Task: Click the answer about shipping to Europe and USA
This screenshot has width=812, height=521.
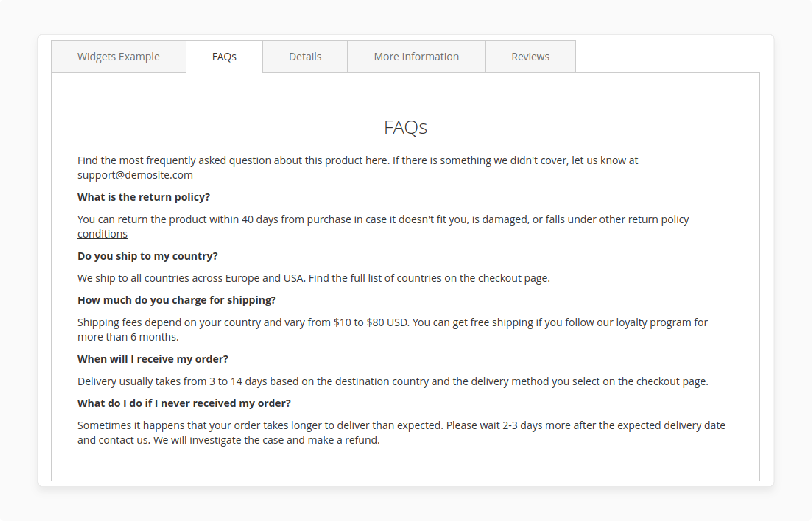Action: coord(314,278)
